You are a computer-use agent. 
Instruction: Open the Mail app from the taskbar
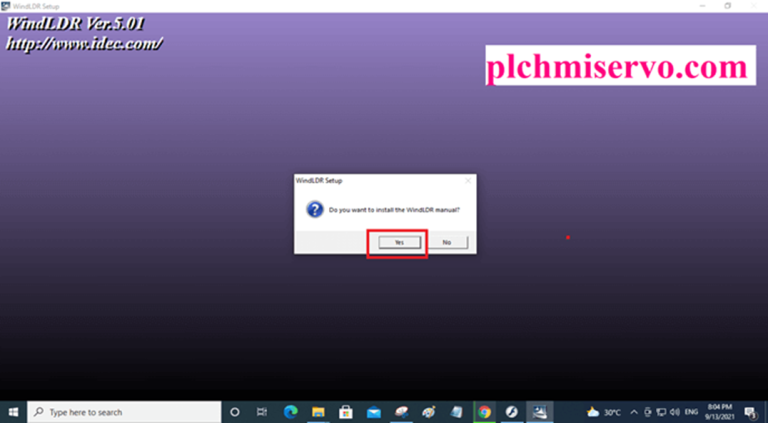point(373,411)
